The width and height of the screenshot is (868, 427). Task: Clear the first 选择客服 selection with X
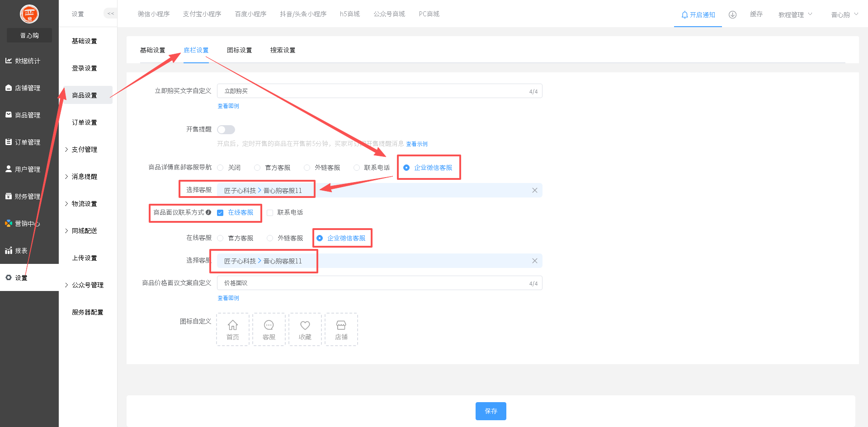[x=535, y=190]
